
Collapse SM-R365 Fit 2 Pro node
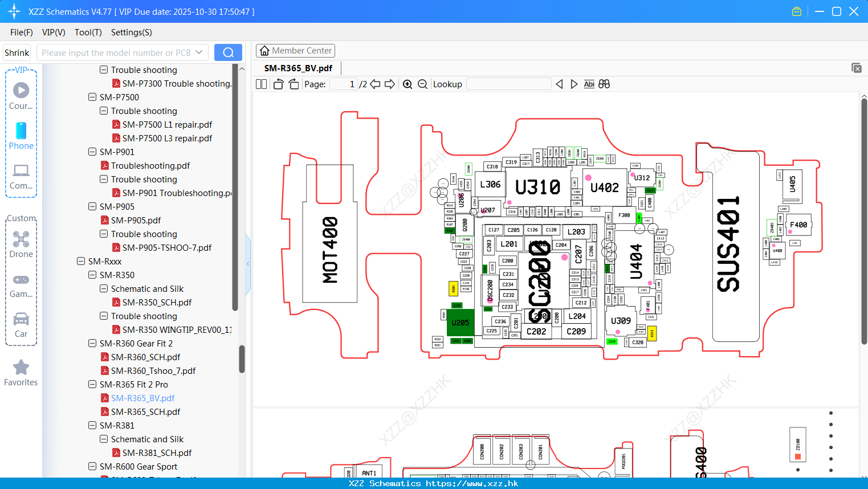click(92, 385)
